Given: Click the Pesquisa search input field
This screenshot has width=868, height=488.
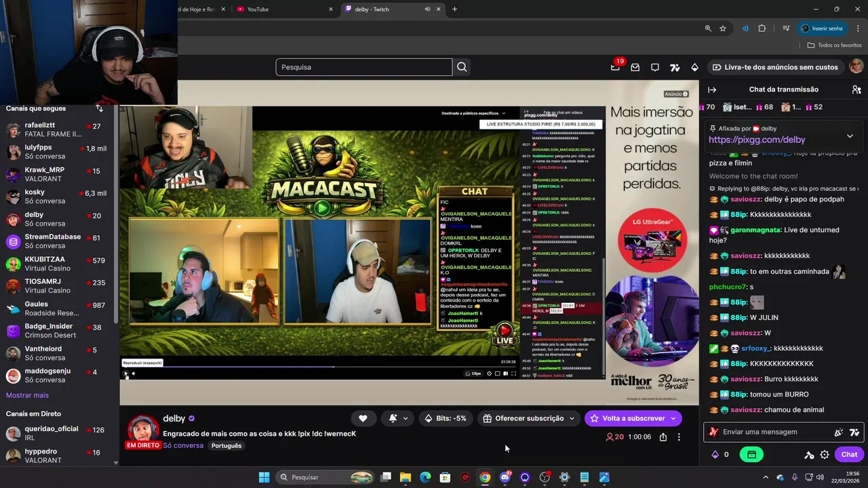Looking at the screenshot, I should (363, 67).
